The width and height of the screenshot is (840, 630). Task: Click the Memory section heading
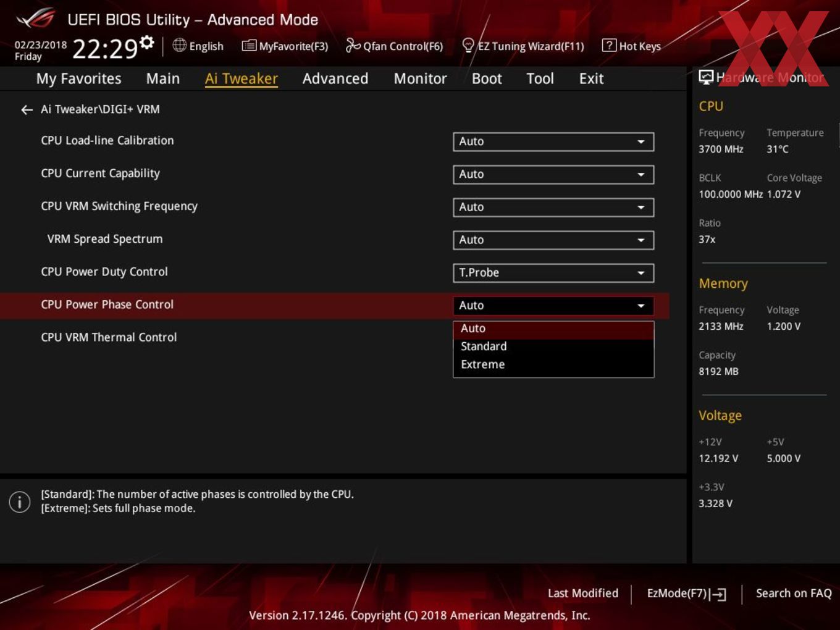[x=723, y=283]
